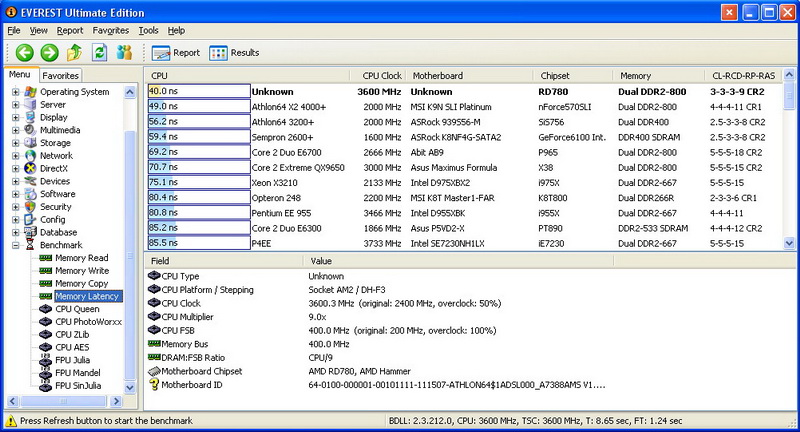The width and height of the screenshot is (800, 432).
Task: Open the Memory Copy benchmark
Action: coord(82,284)
